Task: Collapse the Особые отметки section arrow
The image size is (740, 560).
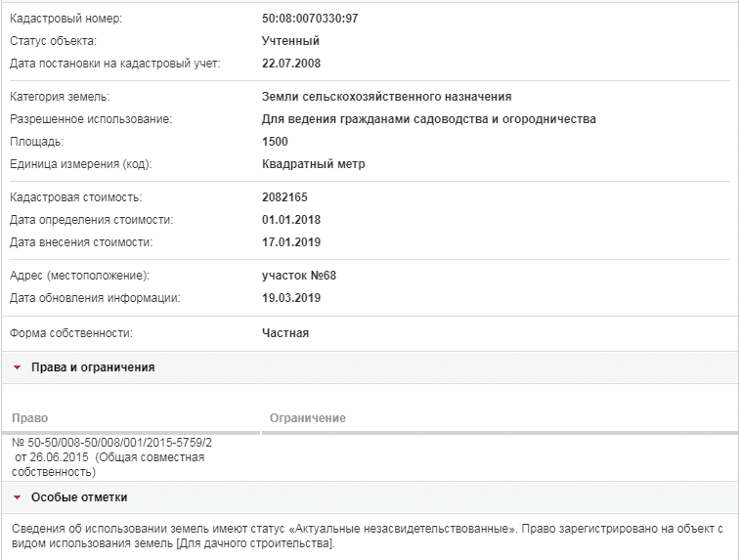Action: [18, 497]
